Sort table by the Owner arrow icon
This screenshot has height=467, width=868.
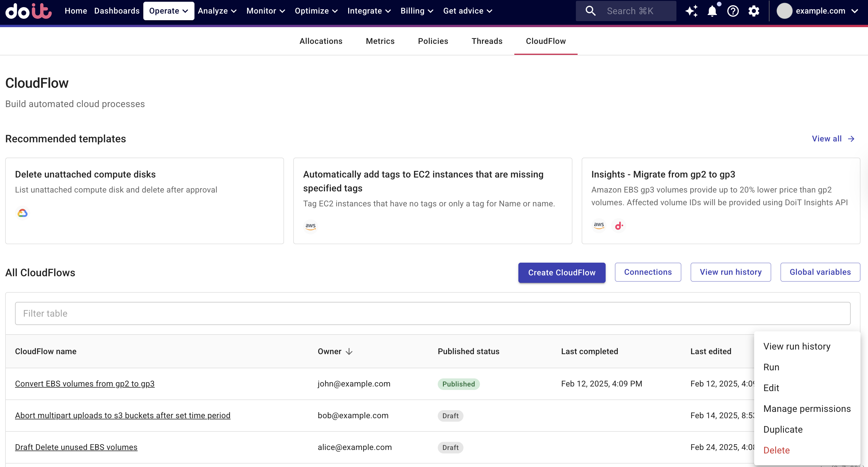[x=349, y=352]
